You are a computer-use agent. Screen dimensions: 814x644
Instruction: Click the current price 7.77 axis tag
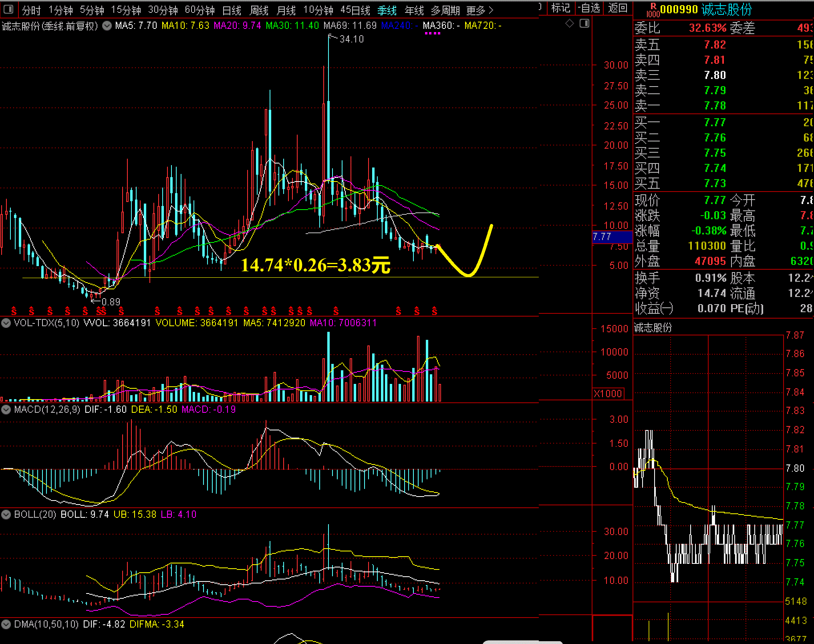612,237
